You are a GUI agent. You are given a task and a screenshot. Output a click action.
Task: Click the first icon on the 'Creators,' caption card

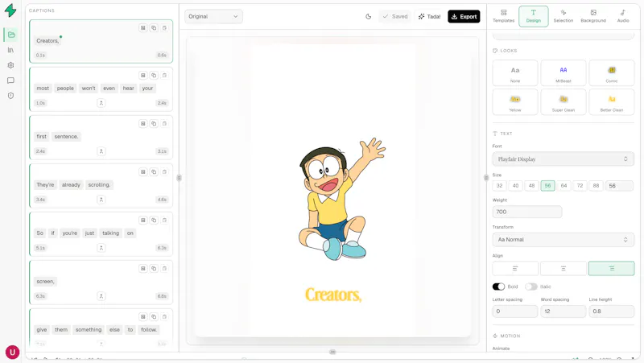143,28
